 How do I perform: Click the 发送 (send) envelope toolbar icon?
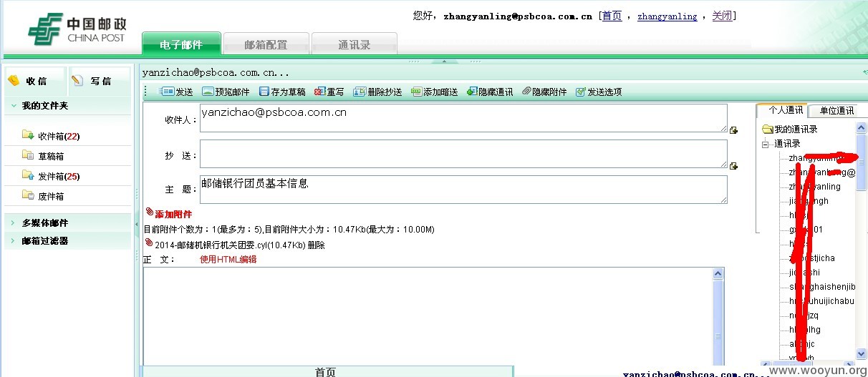click(167, 92)
